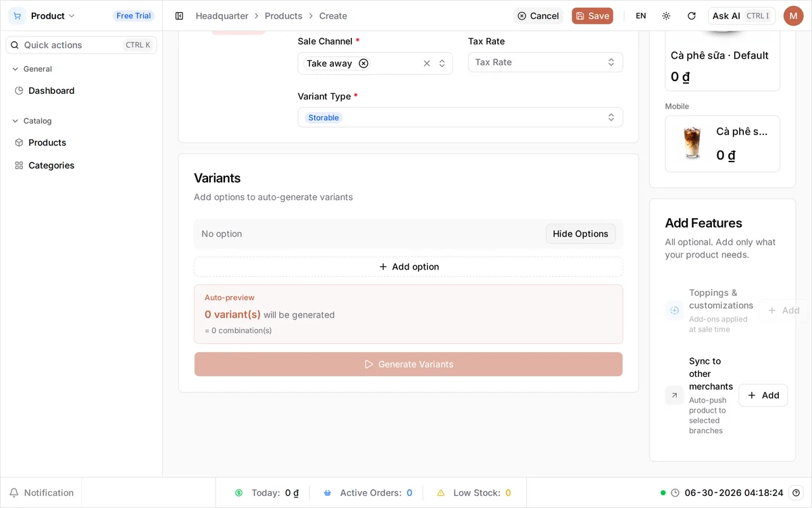Click the Active Orders count 0
Image resolution: width=812 pixels, height=508 pixels.
tap(409, 493)
